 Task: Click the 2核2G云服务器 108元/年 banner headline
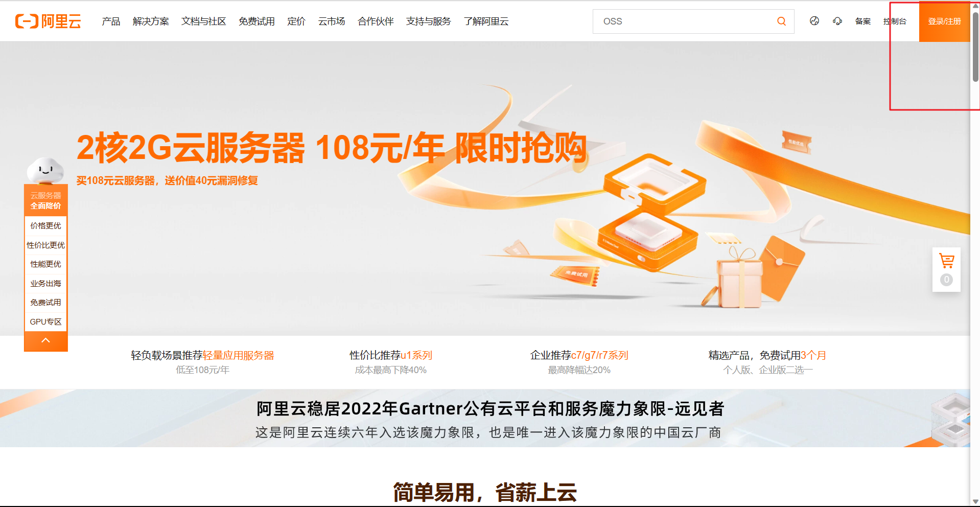(x=332, y=148)
